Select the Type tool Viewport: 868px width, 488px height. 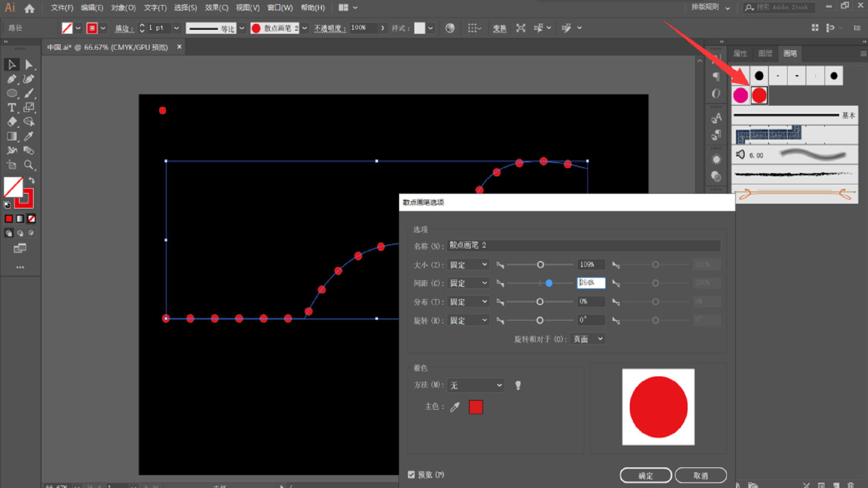point(12,108)
